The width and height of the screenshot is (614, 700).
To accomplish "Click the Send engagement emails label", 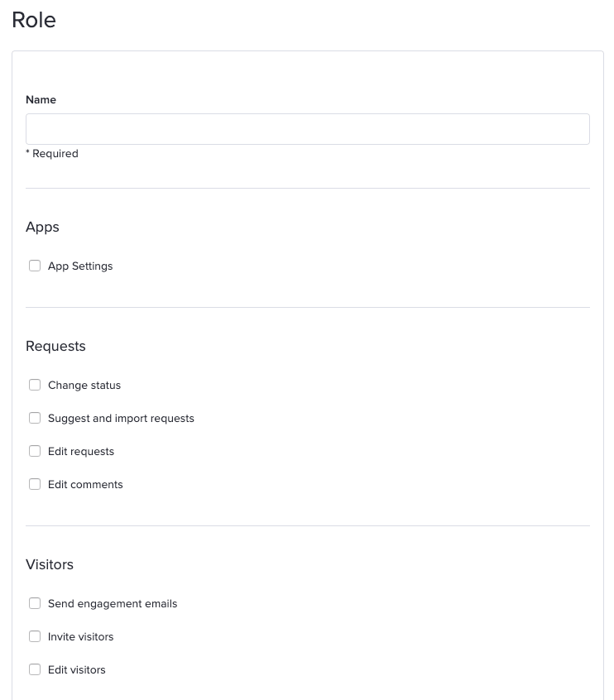I will tap(113, 603).
